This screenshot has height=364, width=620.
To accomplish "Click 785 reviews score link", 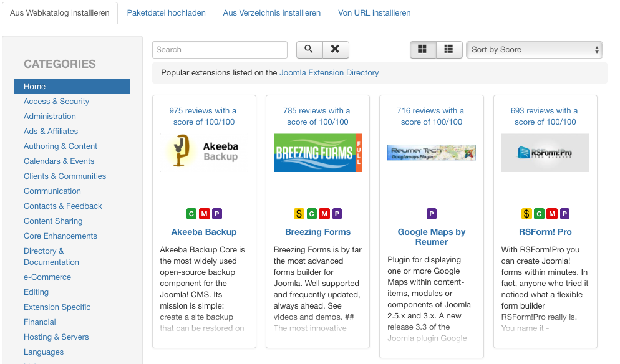I will point(317,117).
